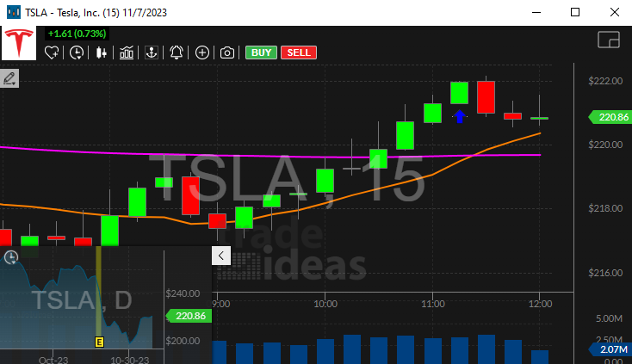This screenshot has height=364, width=632.
Task: Click the Trade Ideas app icon in title bar
Action: pyautogui.click(x=14, y=12)
